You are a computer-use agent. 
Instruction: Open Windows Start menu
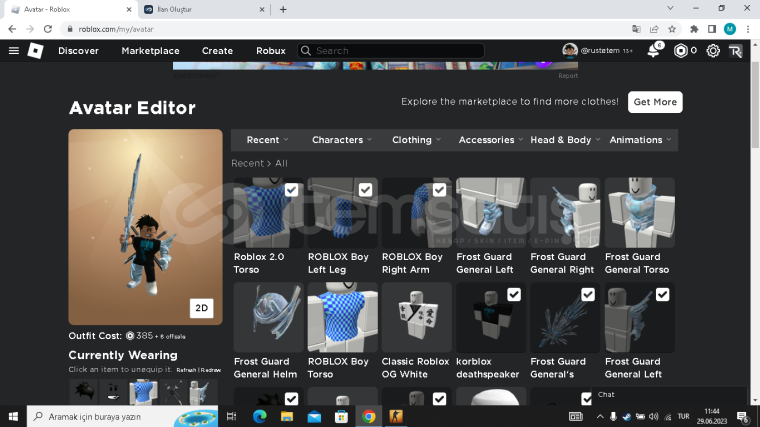pyautogui.click(x=13, y=417)
